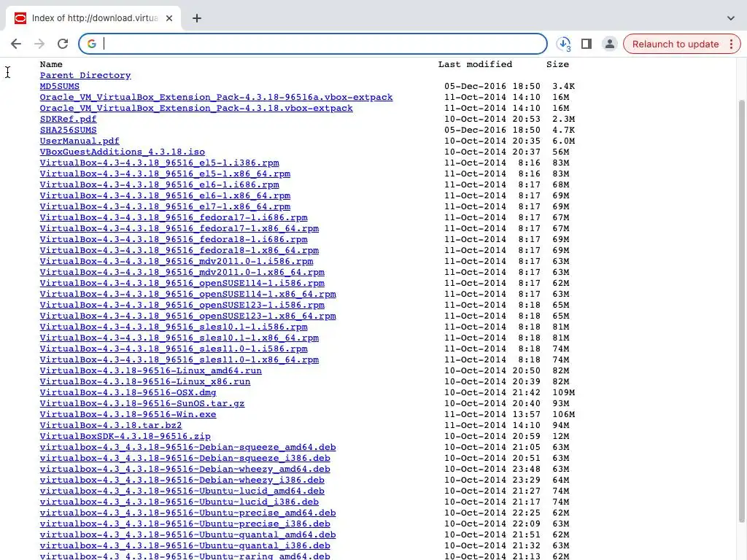The width and height of the screenshot is (747, 560).
Task: Click the browser back arrow
Action: tap(16, 44)
